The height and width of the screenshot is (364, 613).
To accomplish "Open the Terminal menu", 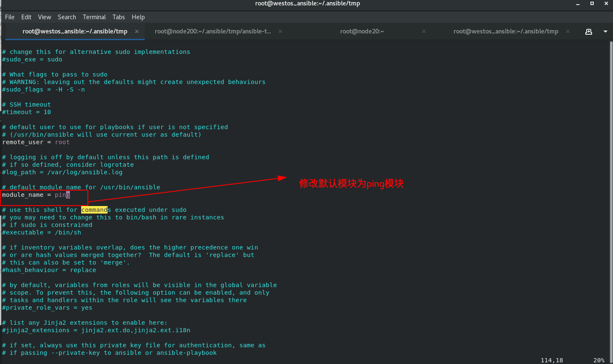I will point(94,17).
